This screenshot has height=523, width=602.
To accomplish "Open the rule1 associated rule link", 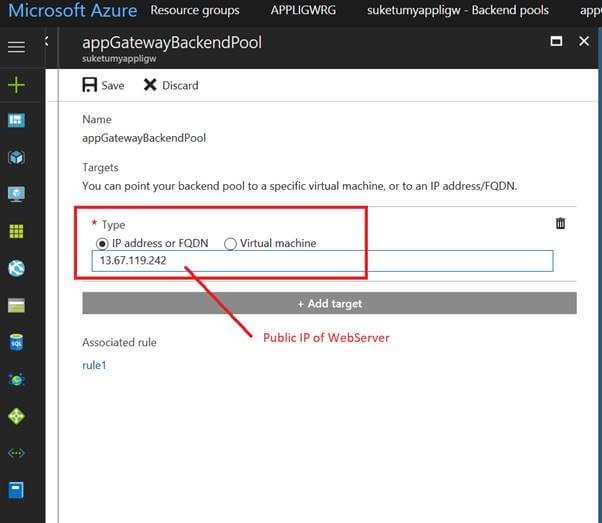I will click(x=94, y=365).
